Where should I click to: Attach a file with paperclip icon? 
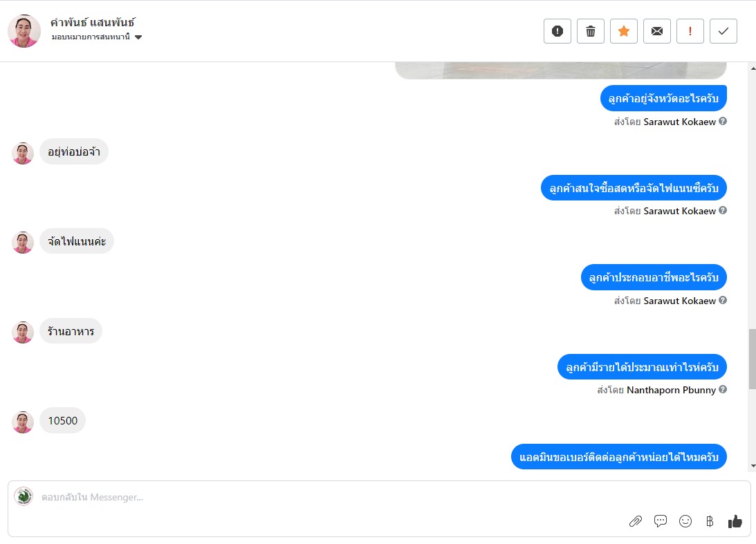[636, 521]
